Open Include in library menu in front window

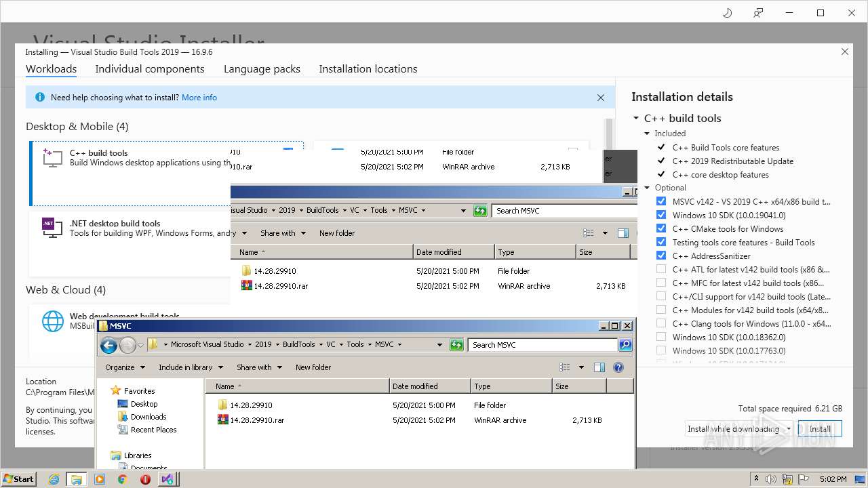(190, 367)
